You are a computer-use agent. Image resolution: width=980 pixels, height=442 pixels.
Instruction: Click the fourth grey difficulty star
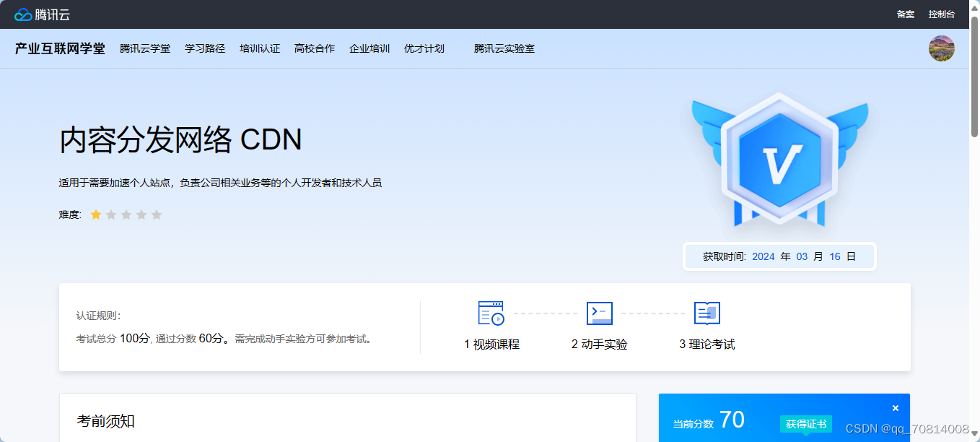pyautogui.click(x=141, y=214)
